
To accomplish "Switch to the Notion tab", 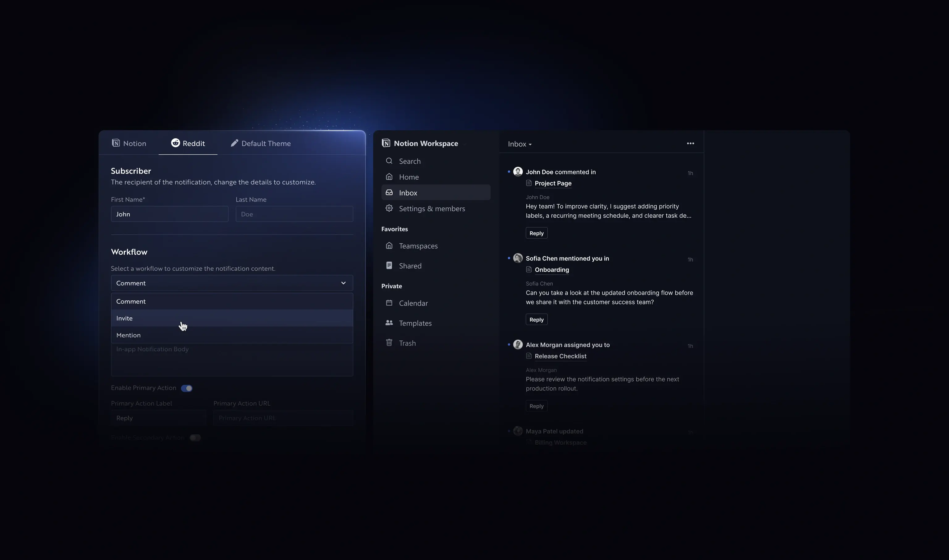I will pos(129,144).
